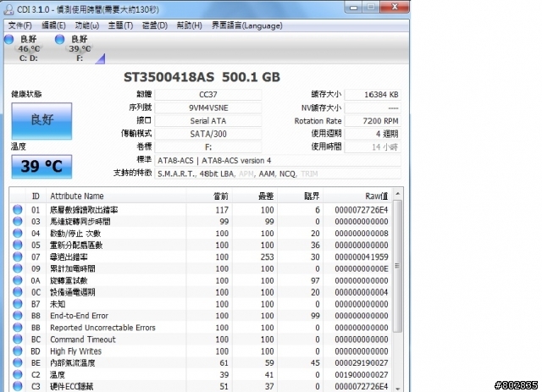
Task: Open the 文件(F) menu
Action: point(19,25)
